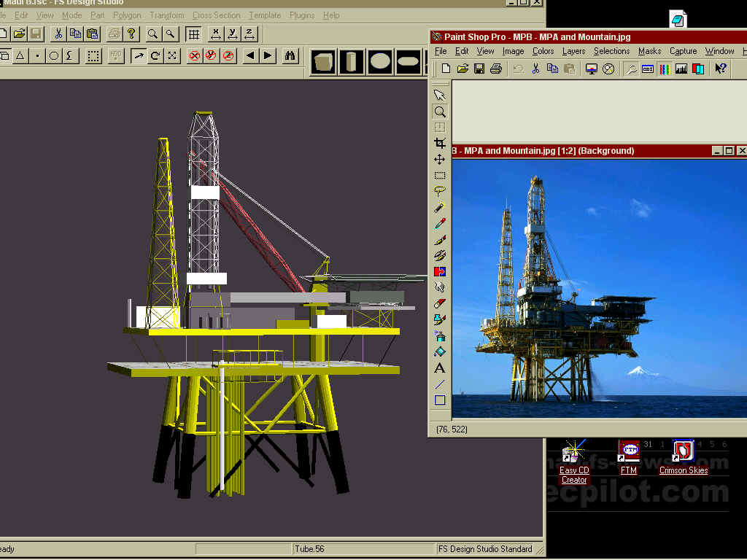The height and width of the screenshot is (560, 747).
Task: Select the Shapes rectangle tool
Action: tap(440, 400)
